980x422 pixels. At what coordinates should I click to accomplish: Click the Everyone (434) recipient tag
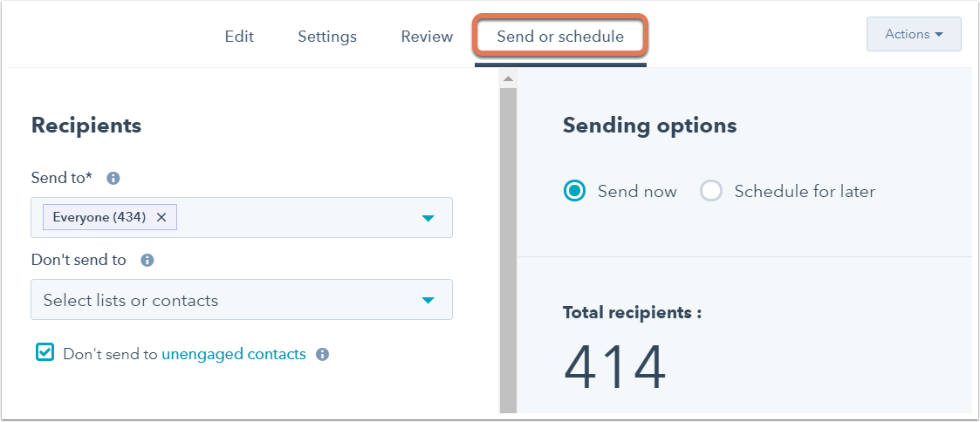[x=99, y=218]
